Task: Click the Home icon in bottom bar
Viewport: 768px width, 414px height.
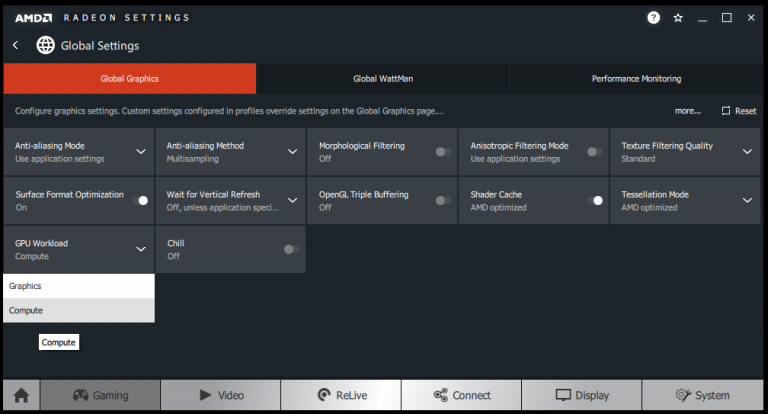Action: coord(21,395)
